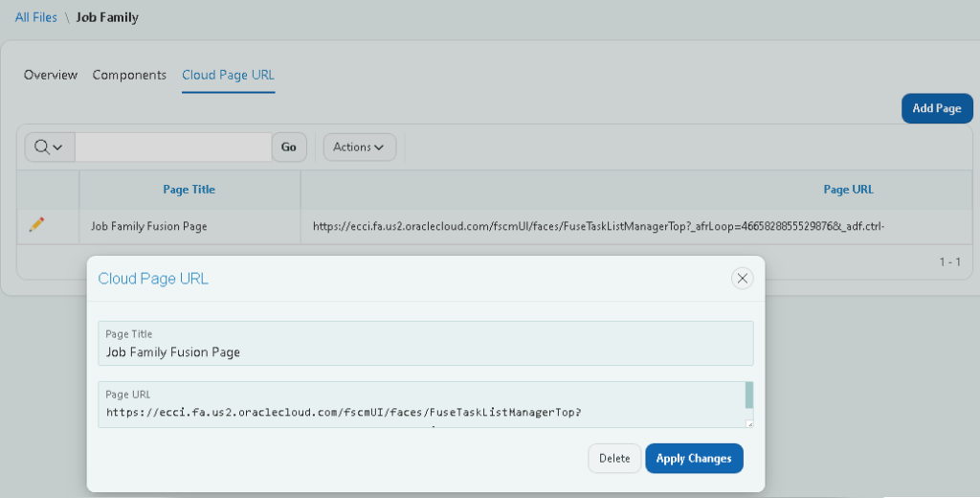Viewport: 980px width, 498px height.
Task: Select the Cloud Page URL tab
Action: [x=228, y=75]
